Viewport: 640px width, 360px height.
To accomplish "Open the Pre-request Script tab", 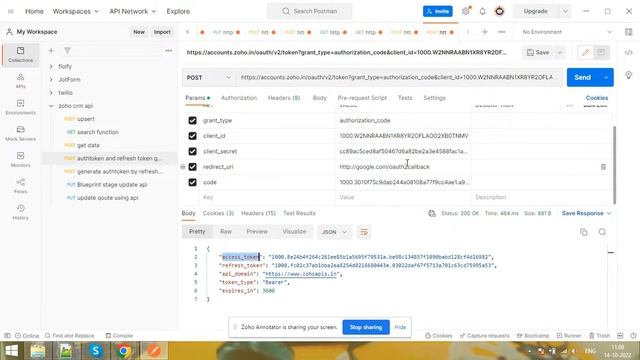I will click(x=362, y=98).
